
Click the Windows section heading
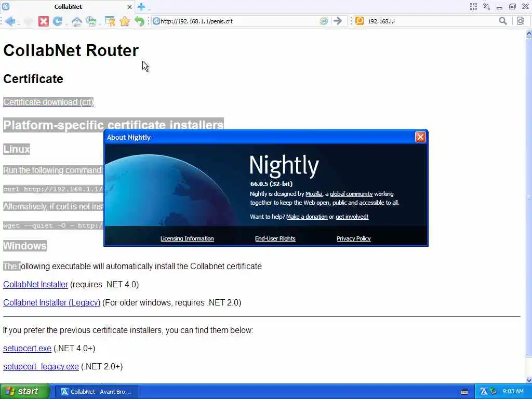pos(25,246)
